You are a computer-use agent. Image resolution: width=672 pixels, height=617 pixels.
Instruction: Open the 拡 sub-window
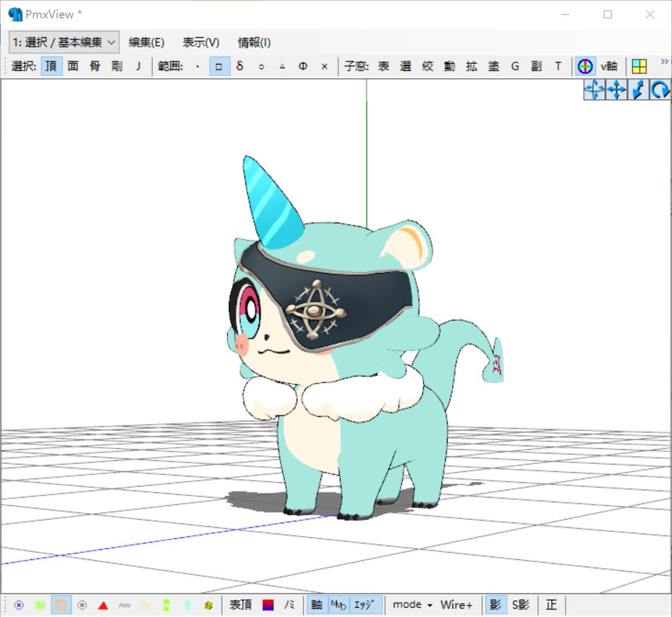[x=472, y=66]
